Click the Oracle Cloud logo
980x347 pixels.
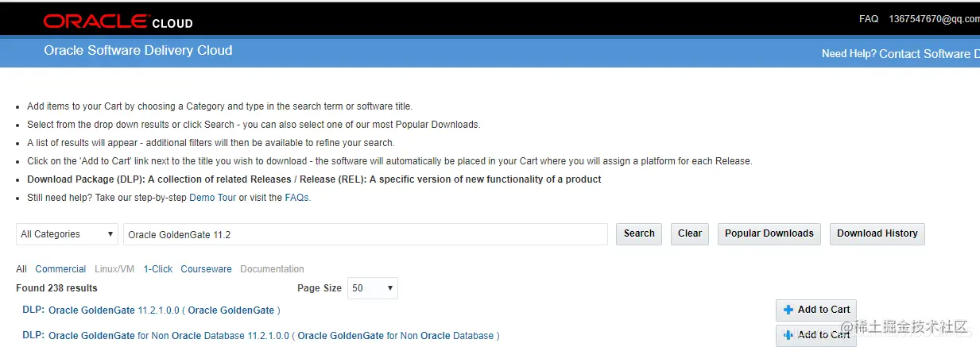click(118, 21)
